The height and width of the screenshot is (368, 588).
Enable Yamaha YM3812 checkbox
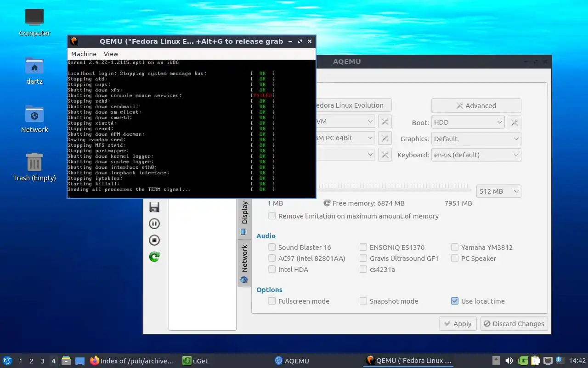tap(455, 247)
